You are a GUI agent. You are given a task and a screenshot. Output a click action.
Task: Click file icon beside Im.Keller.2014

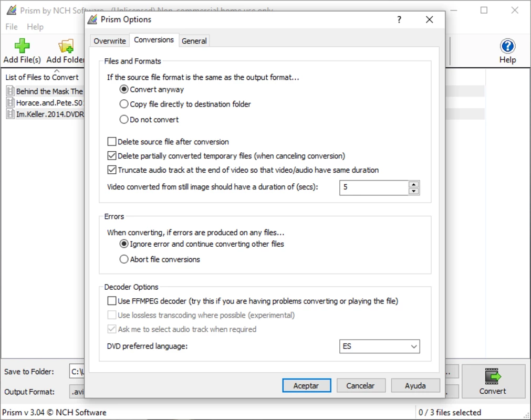(11, 114)
